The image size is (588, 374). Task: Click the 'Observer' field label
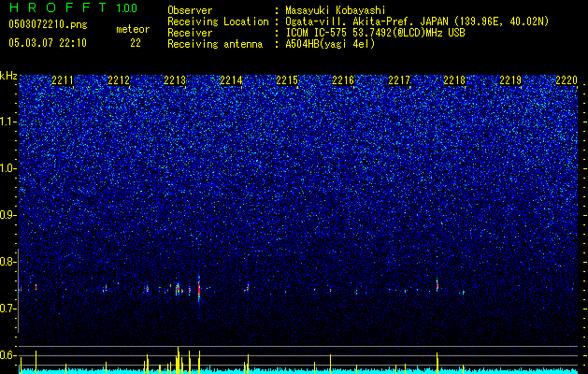coord(190,11)
